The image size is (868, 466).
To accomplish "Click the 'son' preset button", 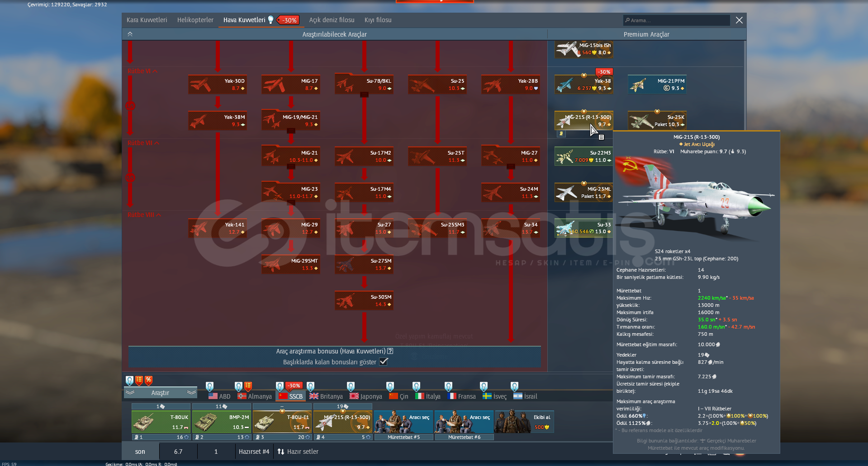I will click(x=140, y=451).
